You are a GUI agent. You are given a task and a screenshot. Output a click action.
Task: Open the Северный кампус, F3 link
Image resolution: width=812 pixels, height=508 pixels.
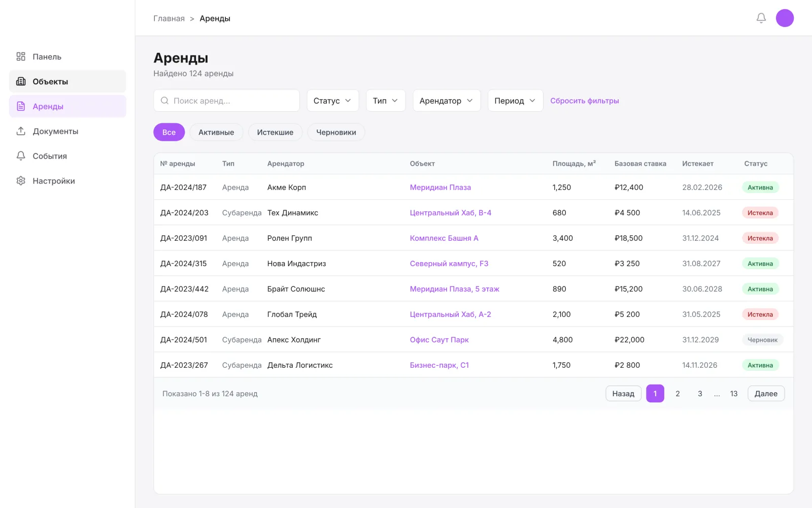pos(449,263)
